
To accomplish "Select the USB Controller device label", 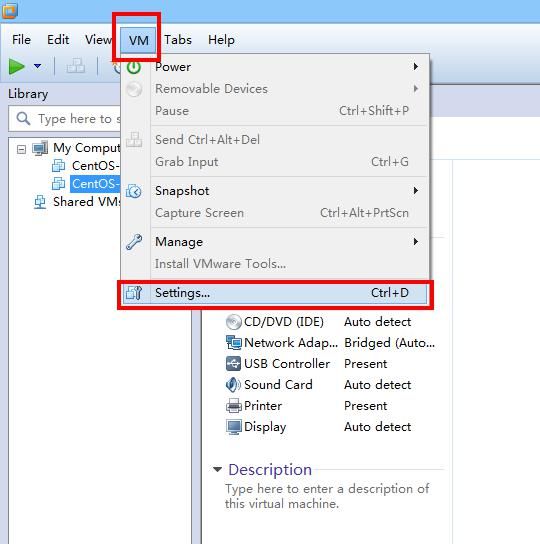I will (x=287, y=364).
